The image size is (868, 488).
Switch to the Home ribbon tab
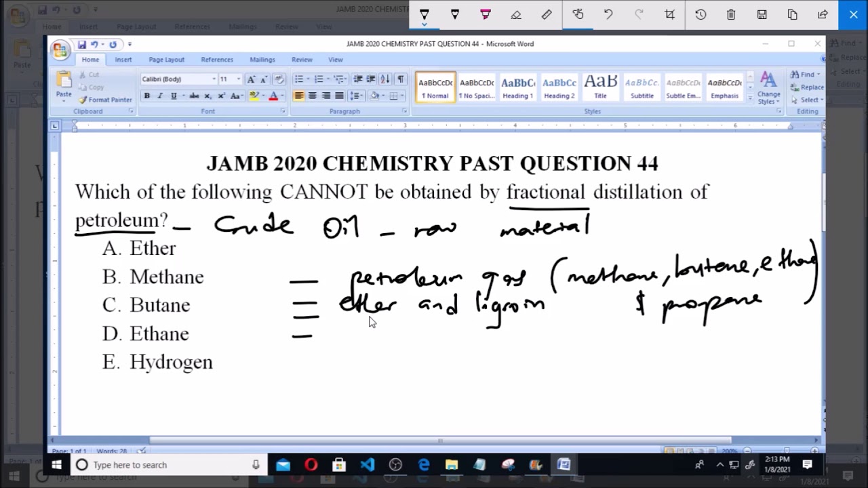[90, 60]
